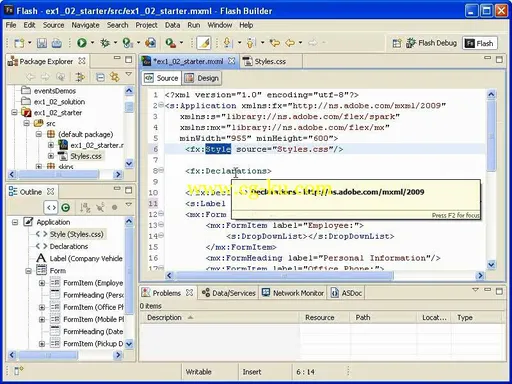Select the Flash perspective button
Screen dimensions: 512x384
[479, 43]
